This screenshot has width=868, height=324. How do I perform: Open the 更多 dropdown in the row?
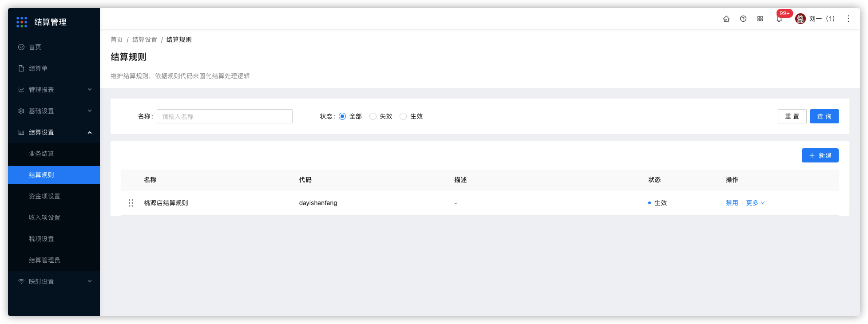[755, 203]
